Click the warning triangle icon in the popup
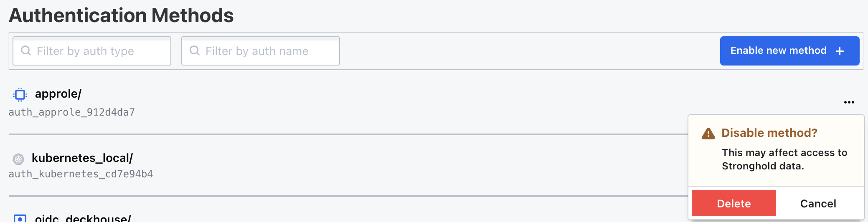The height and width of the screenshot is (222, 868). tap(708, 134)
